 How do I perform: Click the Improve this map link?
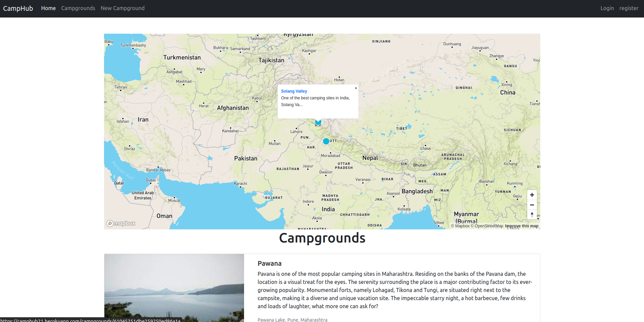pos(521,226)
